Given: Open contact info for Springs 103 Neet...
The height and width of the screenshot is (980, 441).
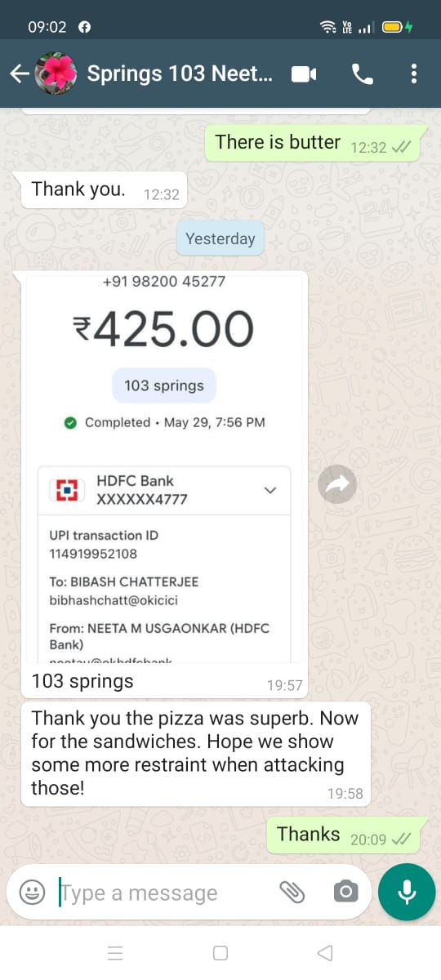Looking at the screenshot, I should coord(179,73).
